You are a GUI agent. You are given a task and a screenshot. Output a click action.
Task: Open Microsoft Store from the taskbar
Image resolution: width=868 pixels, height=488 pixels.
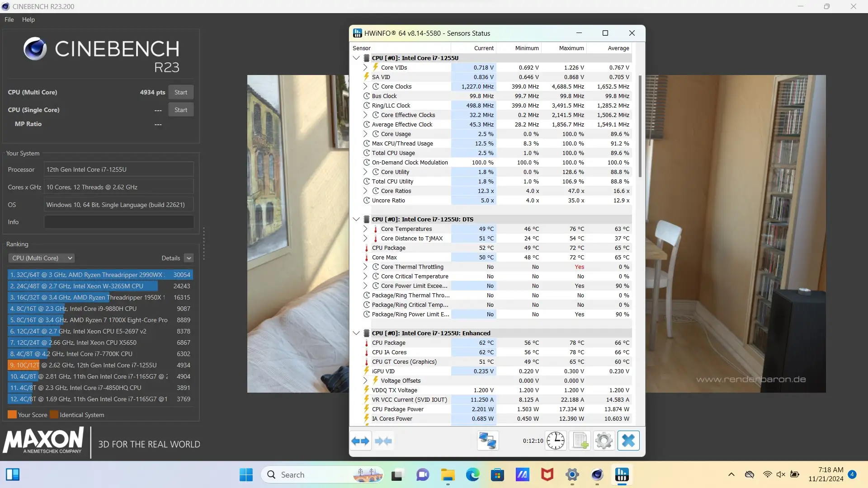(498, 475)
